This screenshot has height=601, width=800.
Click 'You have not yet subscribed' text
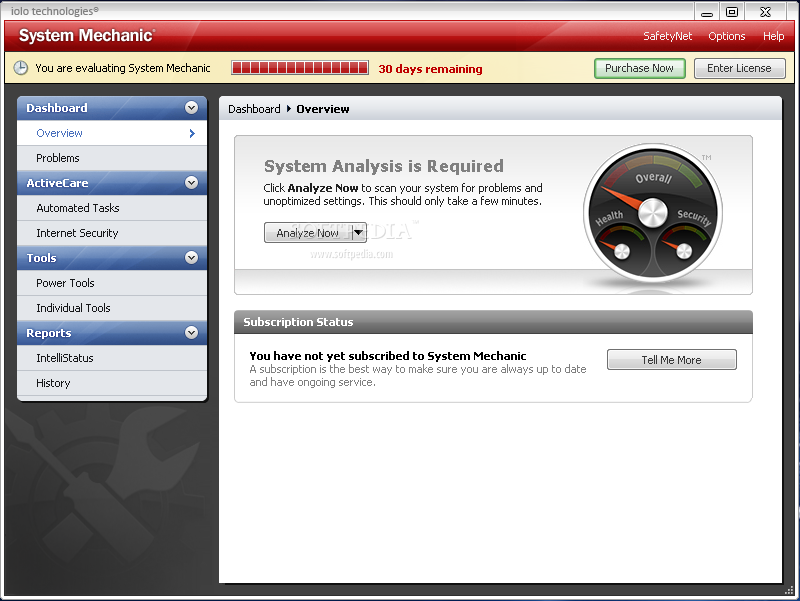(x=388, y=356)
